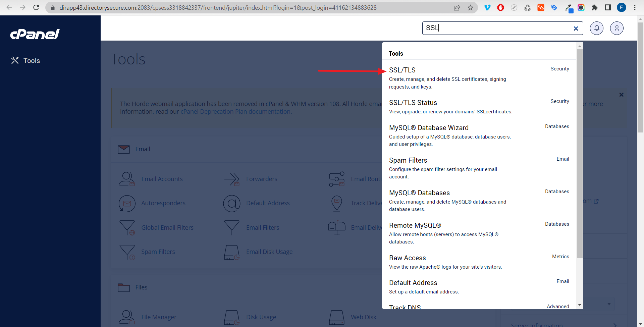Open Forwarders link

pyautogui.click(x=262, y=179)
